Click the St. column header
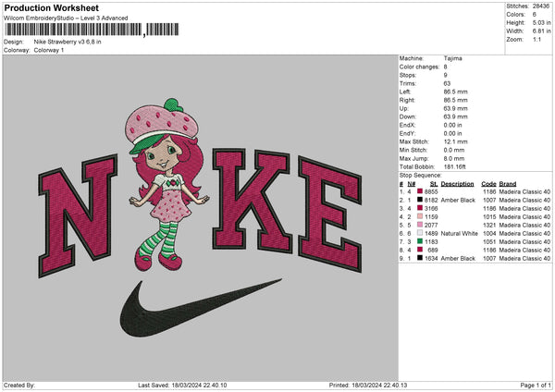 click(x=434, y=184)
